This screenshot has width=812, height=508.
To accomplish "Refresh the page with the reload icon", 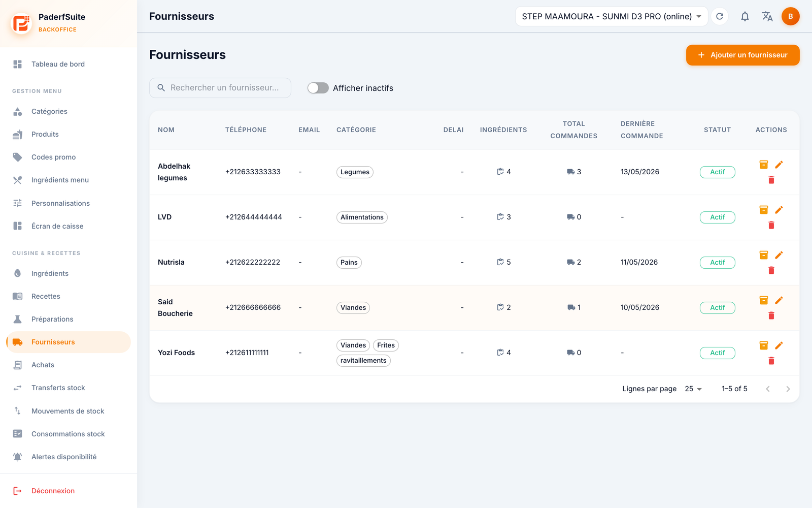I will (720, 16).
